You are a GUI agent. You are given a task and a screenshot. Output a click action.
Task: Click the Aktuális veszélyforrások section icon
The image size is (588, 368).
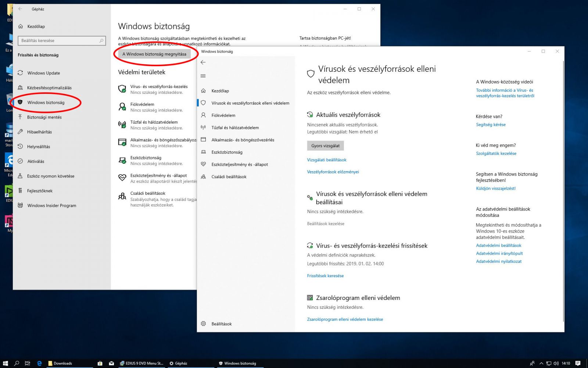tap(310, 115)
